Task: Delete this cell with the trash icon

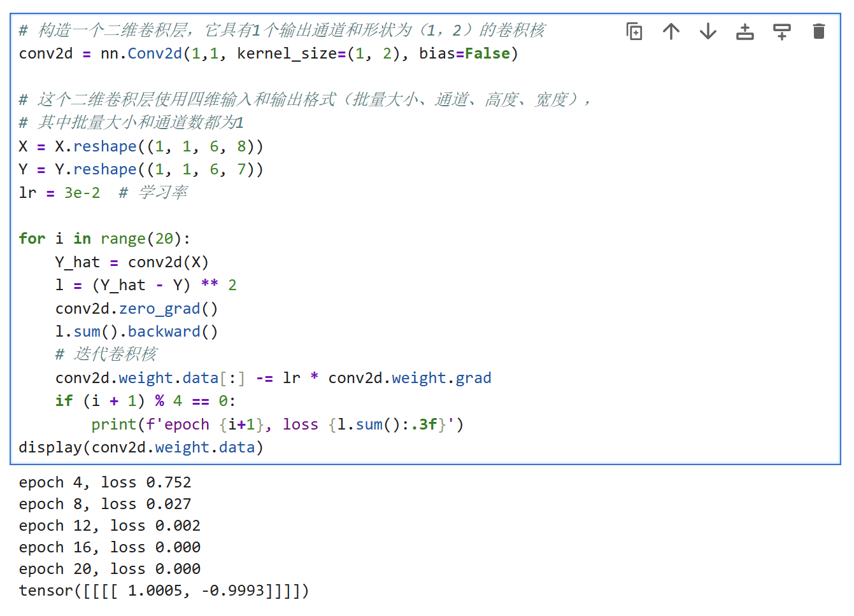Action: pos(818,31)
